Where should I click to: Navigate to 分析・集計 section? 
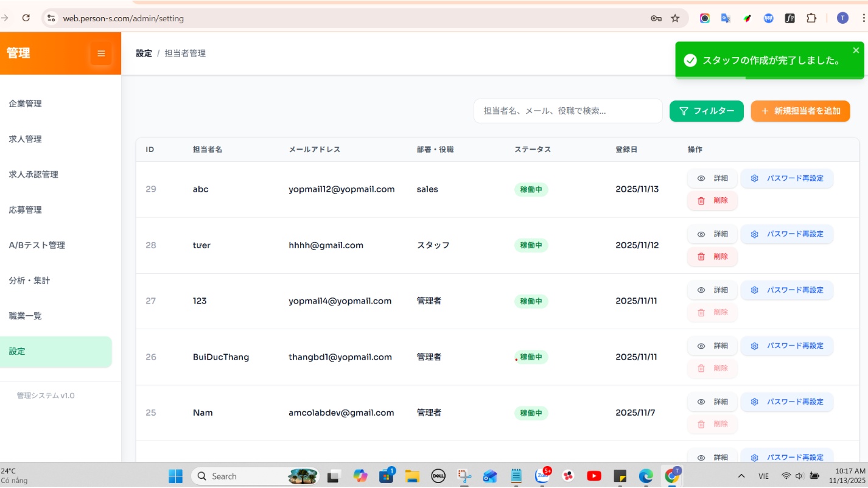tap(29, 281)
